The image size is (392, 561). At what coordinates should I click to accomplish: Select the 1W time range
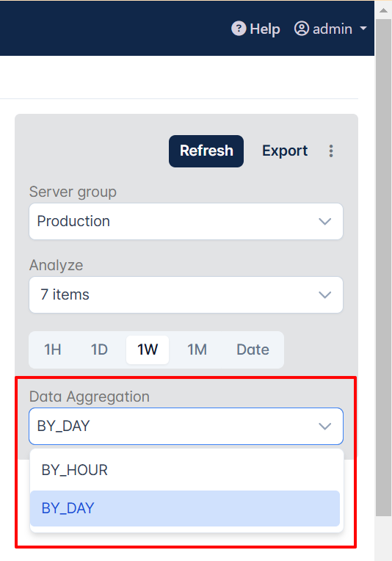click(148, 350)
